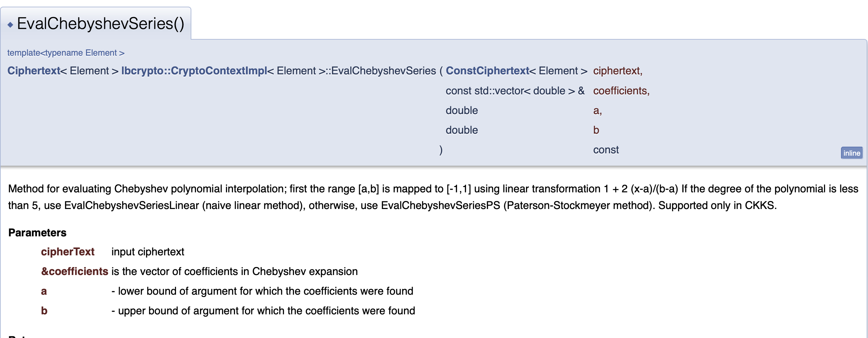Image resolution: width=868 pixels, height=338 pixels.
Task: Click the const qualifier after closing parenthesis
Action: [x=606, y=150]
